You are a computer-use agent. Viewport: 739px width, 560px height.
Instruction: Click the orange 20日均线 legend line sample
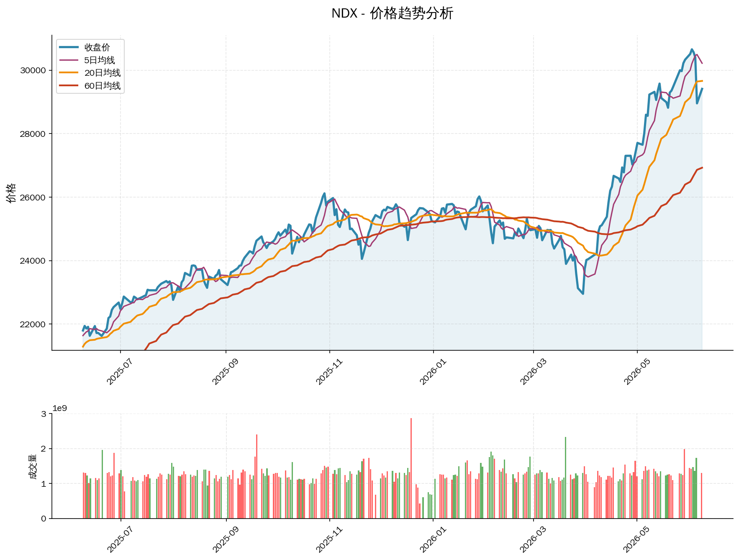tap(69, 73)
